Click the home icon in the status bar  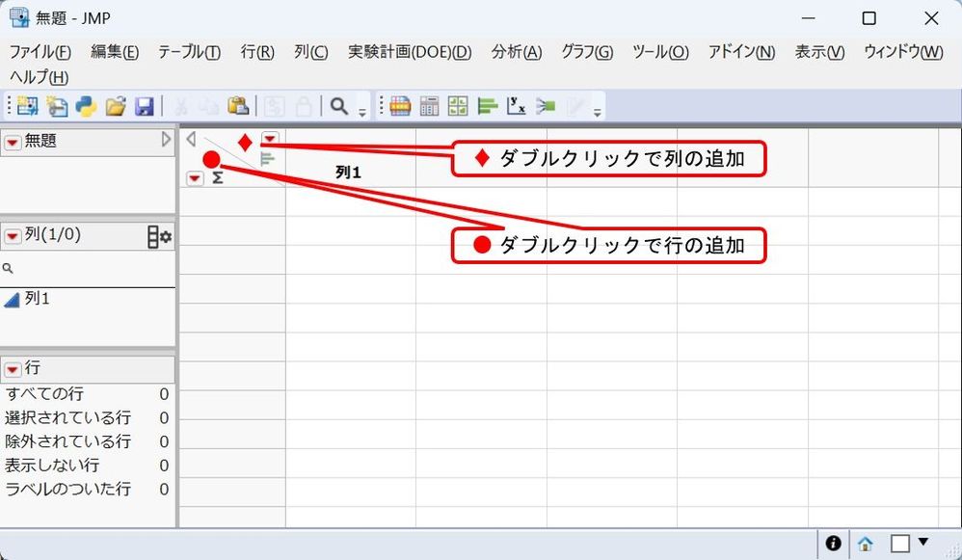click(866, 544)
